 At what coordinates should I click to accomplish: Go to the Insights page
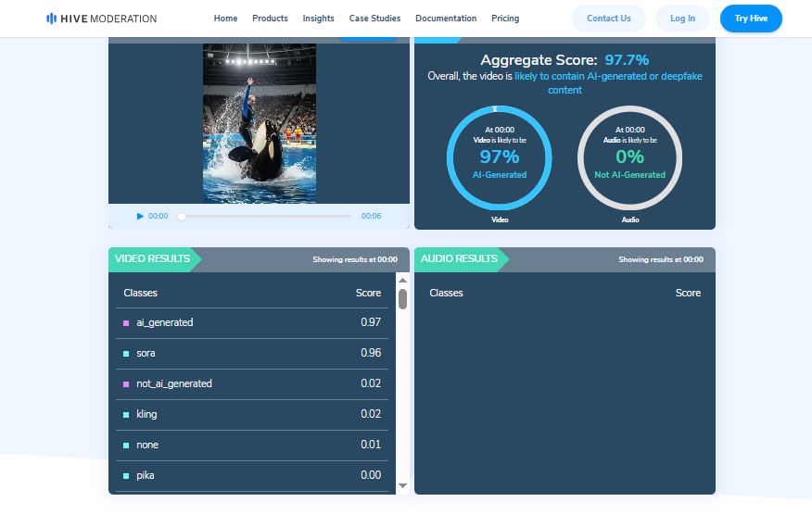click(x=318, y=19)
